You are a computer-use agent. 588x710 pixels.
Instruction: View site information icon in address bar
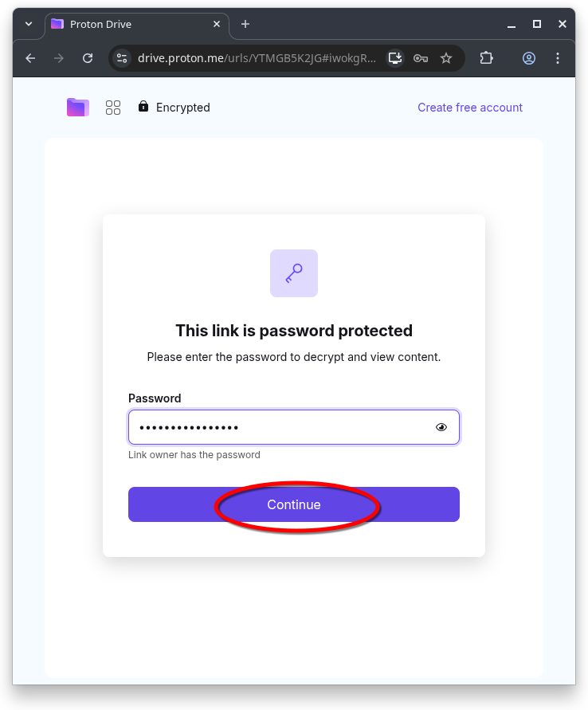pos(122,58)
